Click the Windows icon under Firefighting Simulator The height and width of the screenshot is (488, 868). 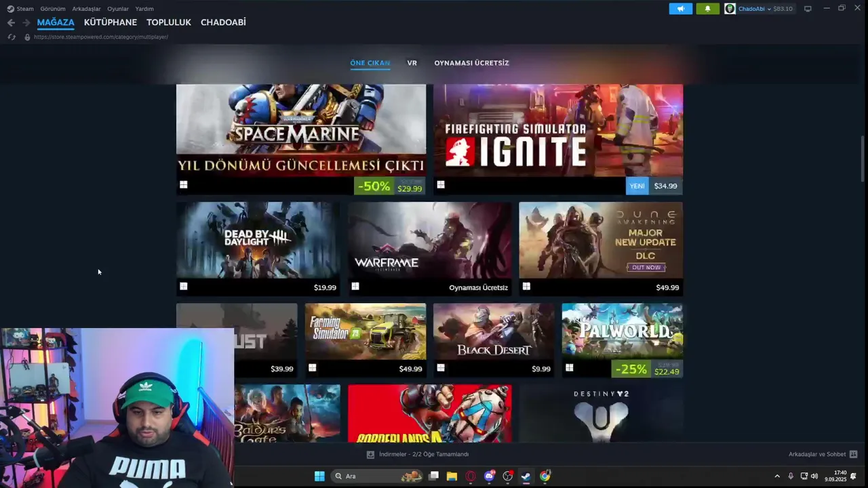441,184
